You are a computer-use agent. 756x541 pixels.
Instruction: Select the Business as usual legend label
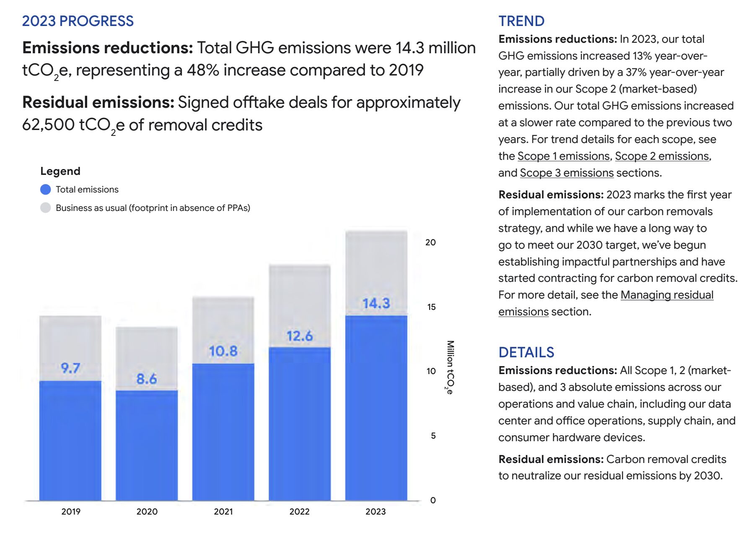tap(153, 208)
